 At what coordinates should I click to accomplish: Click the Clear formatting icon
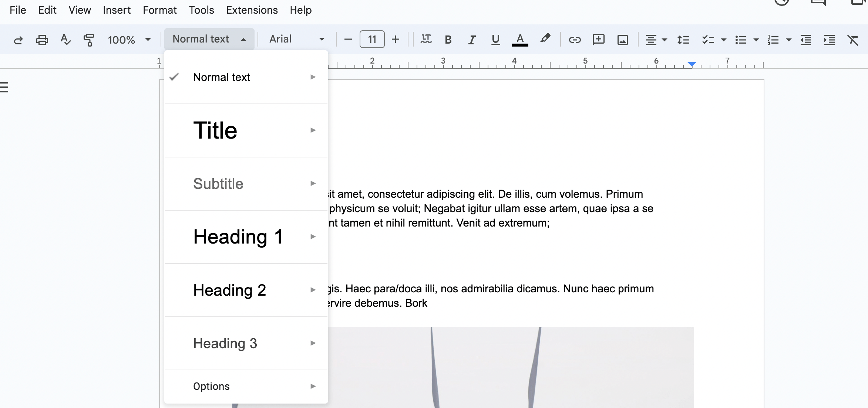coord(854,40)
